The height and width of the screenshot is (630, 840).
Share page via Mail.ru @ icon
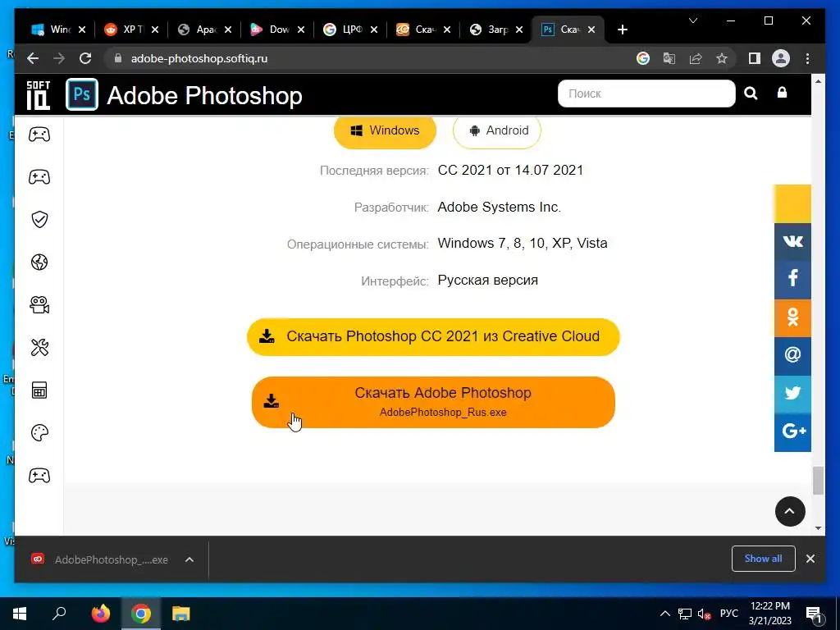(x=792, y=356)
